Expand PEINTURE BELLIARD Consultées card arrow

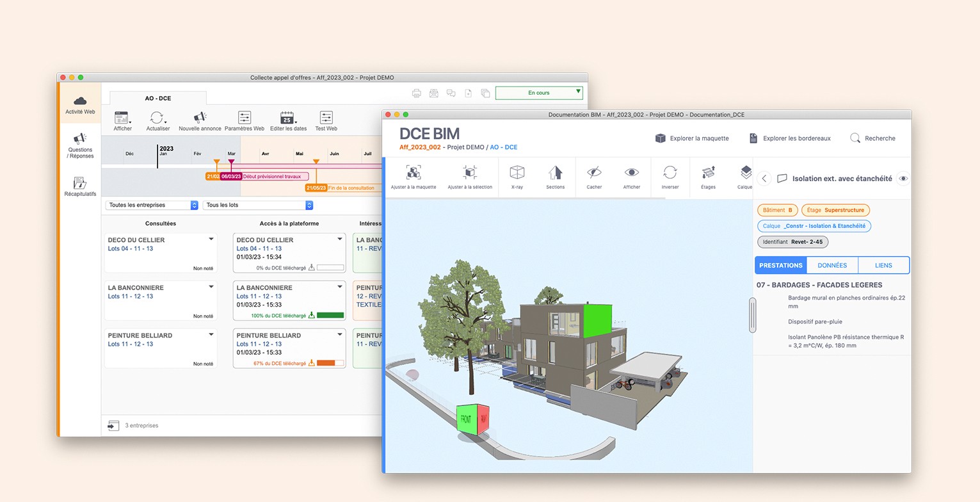pyautogui.click(x=211, y=334)
